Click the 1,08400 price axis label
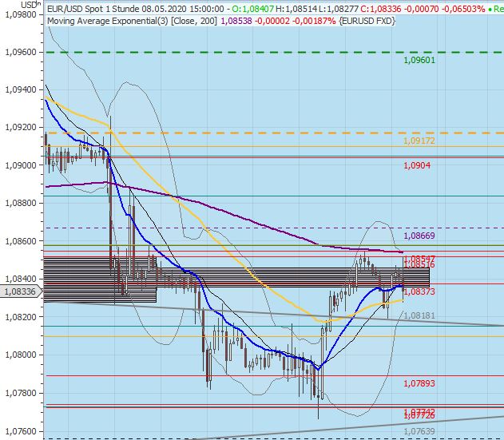504x440 pixels. pyautogui.click(x=21, y=279)
